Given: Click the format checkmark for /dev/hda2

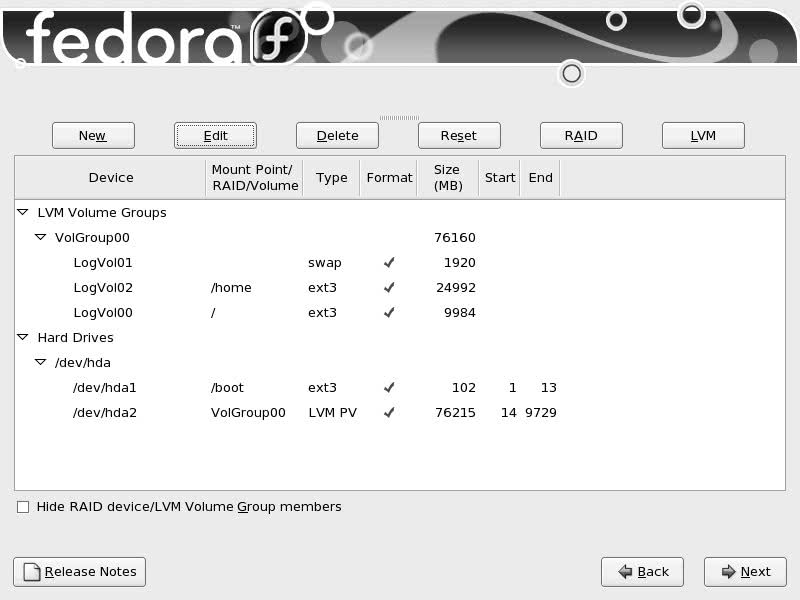Looking at the screenshot, I should (389, 413).
